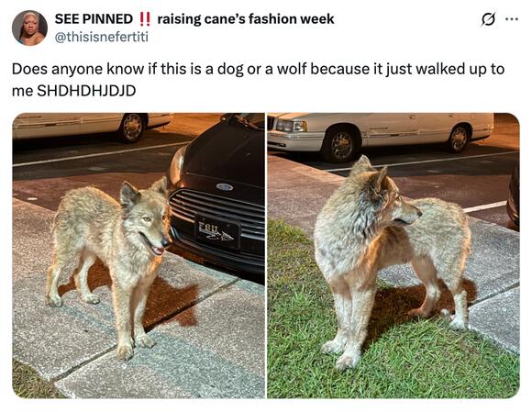Click 'raising cane's fashion week' name text
532x412 pixels.
[x=246, y=19]
